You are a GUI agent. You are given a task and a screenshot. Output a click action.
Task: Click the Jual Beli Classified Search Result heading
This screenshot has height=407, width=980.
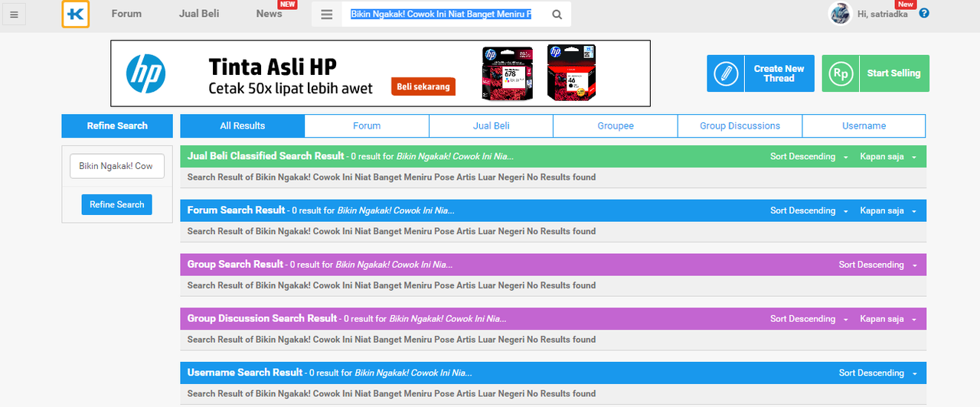point(266,156)
